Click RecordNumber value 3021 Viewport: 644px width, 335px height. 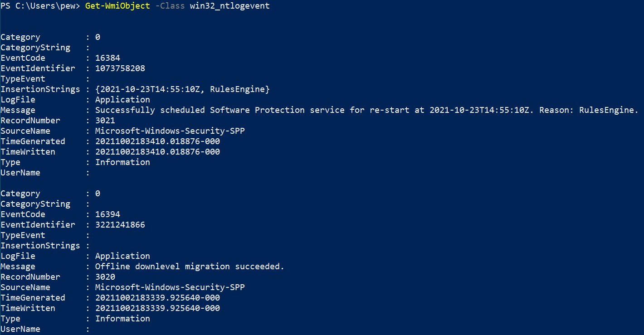click(x=105, y=121)
